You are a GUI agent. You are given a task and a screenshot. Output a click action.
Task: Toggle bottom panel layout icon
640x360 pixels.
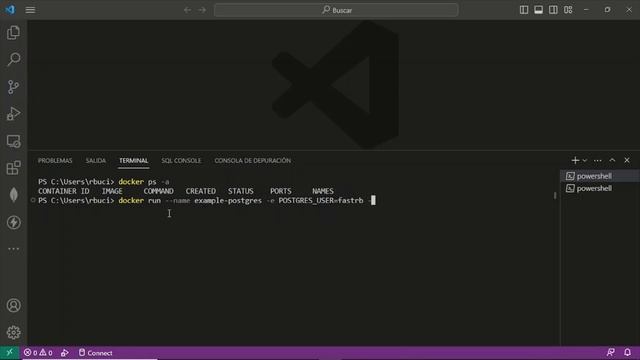click(x=538, y=10)
